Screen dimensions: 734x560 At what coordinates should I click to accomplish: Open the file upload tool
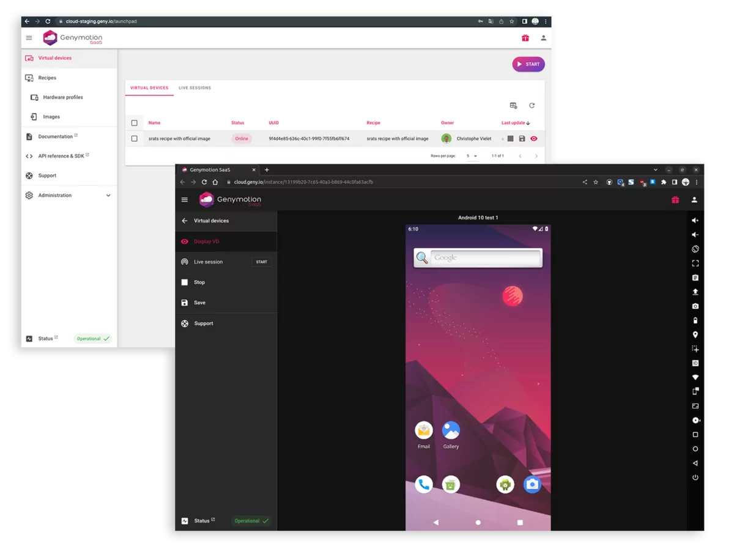(x=695, y=292)
